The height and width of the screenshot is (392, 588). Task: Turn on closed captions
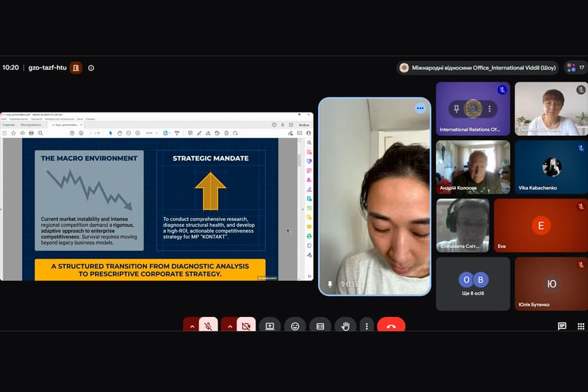320,325
